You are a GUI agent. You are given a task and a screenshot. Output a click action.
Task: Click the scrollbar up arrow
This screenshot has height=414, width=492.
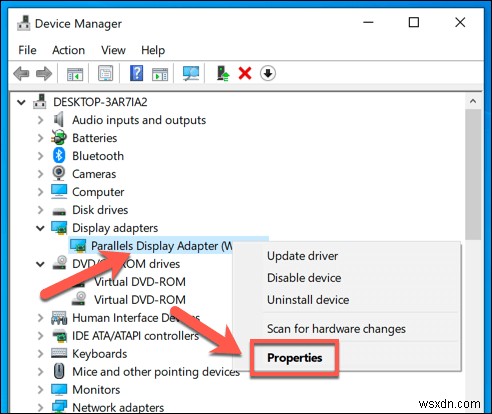[473, 101]
